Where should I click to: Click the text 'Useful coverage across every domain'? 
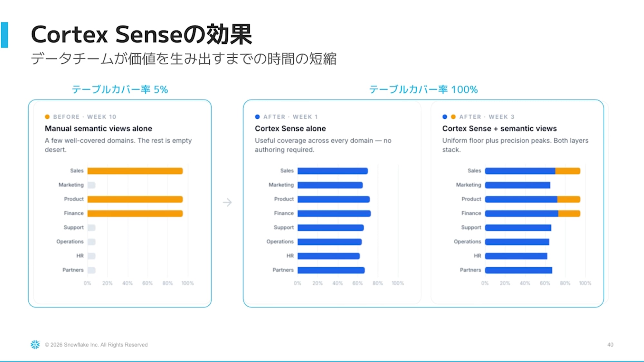(x=314, y=141)
